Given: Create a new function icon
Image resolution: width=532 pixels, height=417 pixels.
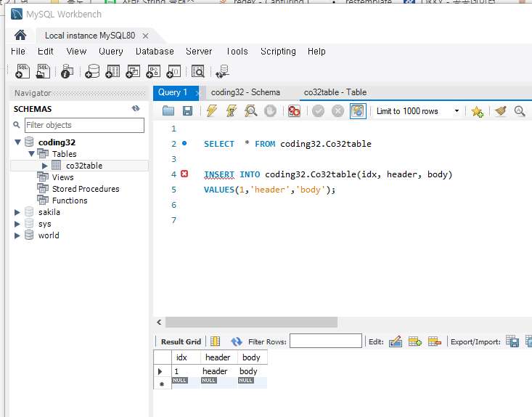Looking at the screenshot, I should point(173,71).
